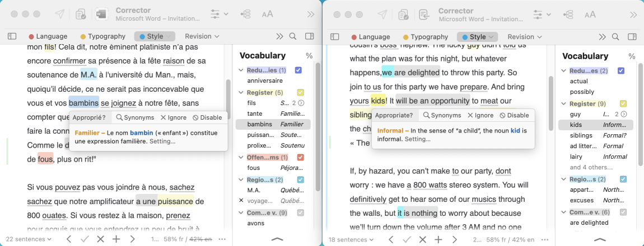Click Ignore in the French bambin popup
This screenshot has height=246, width=644.
(174, 117)
